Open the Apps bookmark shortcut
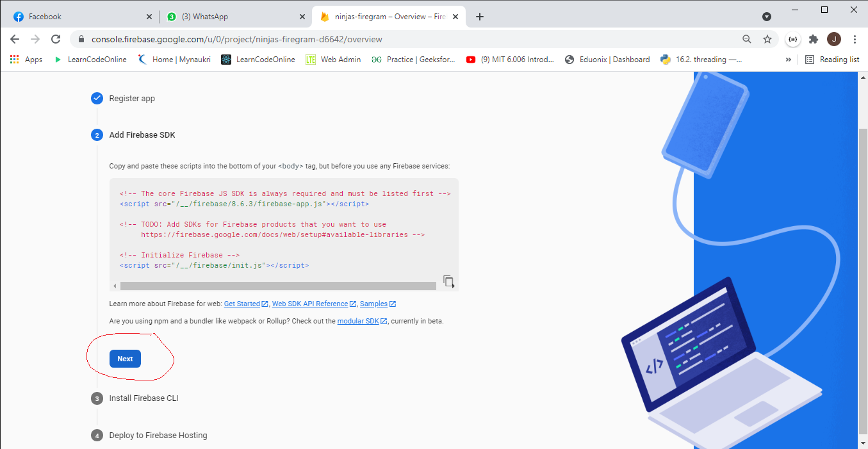This screenshot has width=868, height=449. (x=26, y=60)
